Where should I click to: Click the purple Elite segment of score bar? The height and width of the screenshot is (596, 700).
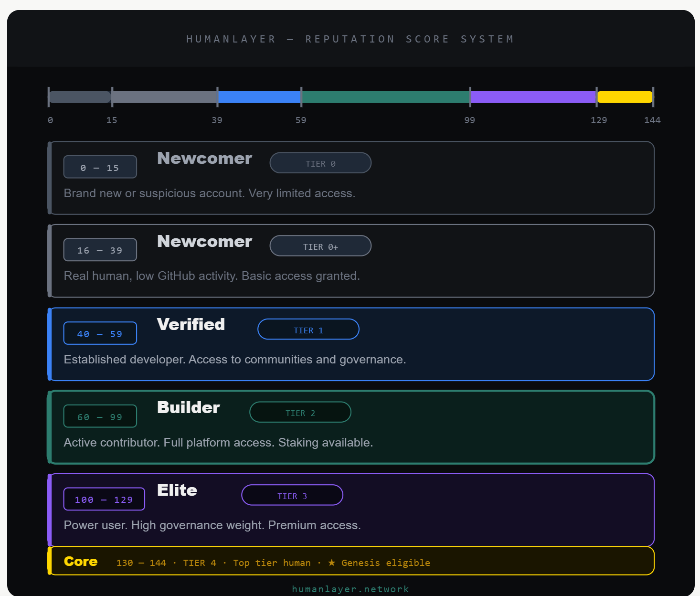pyautogui.click(x=533, y=97)
